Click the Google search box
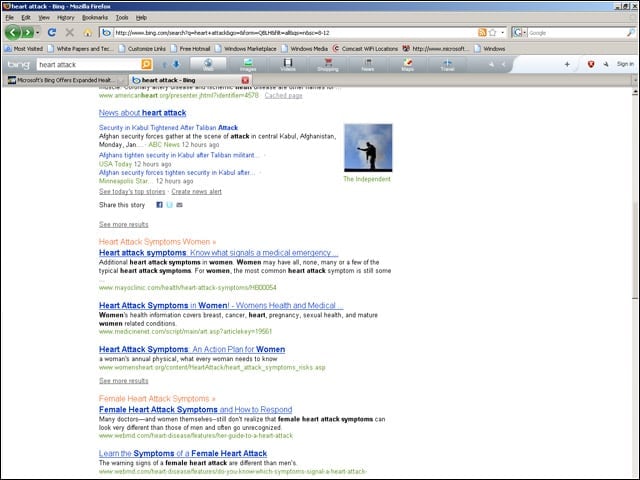640x480 pixels. 576,33
